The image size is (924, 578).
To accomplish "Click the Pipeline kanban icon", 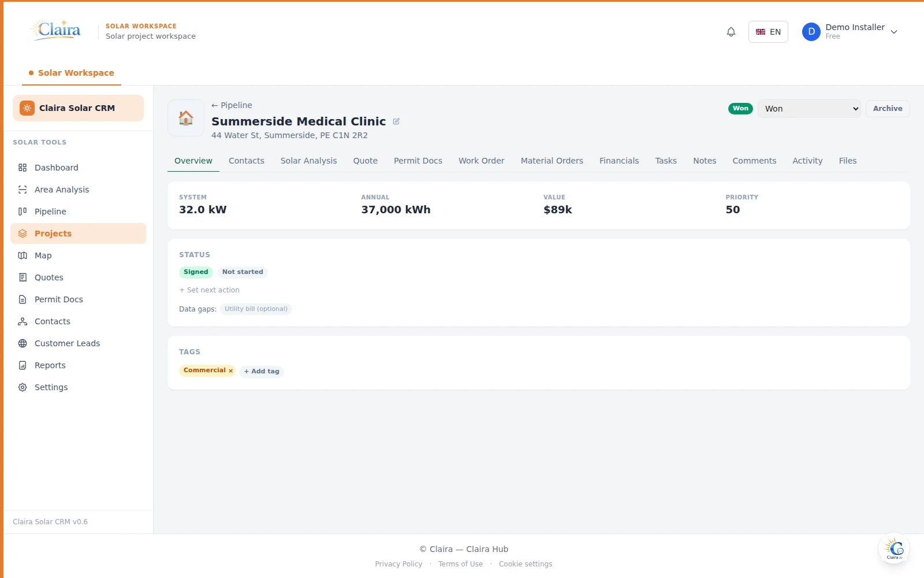I will click(23, 212).
